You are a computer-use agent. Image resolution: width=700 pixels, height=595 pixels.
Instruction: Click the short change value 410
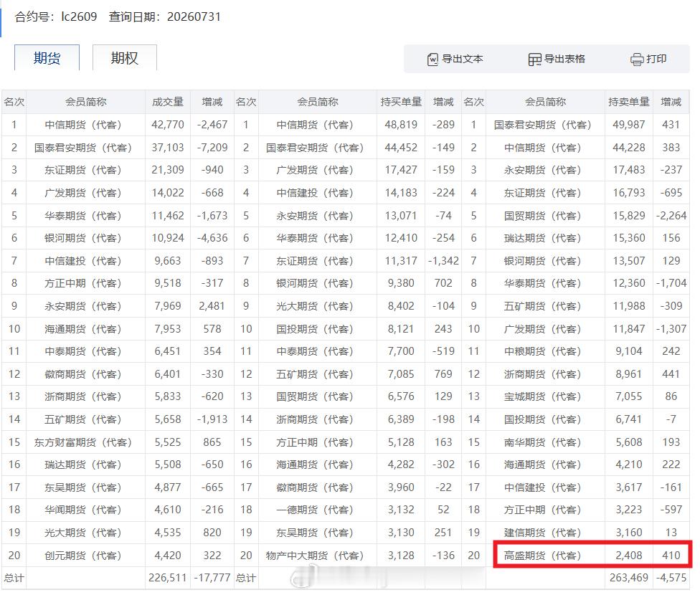671,556
